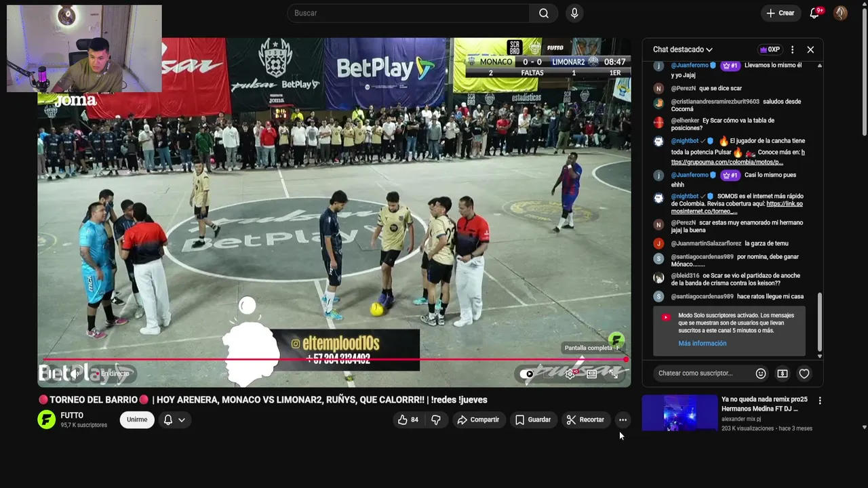Like the video with thumbs up
868x488 pixels.
point(408,420)
